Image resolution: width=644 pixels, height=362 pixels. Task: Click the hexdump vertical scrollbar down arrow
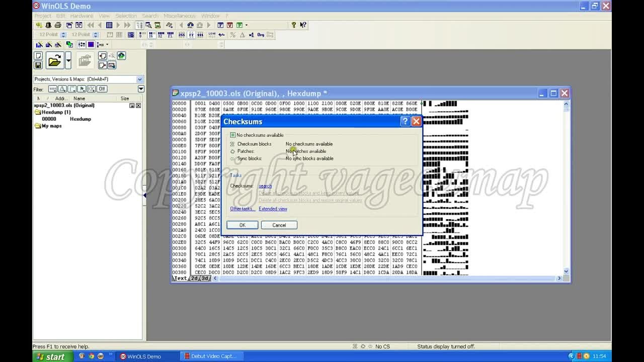point(566,271)
